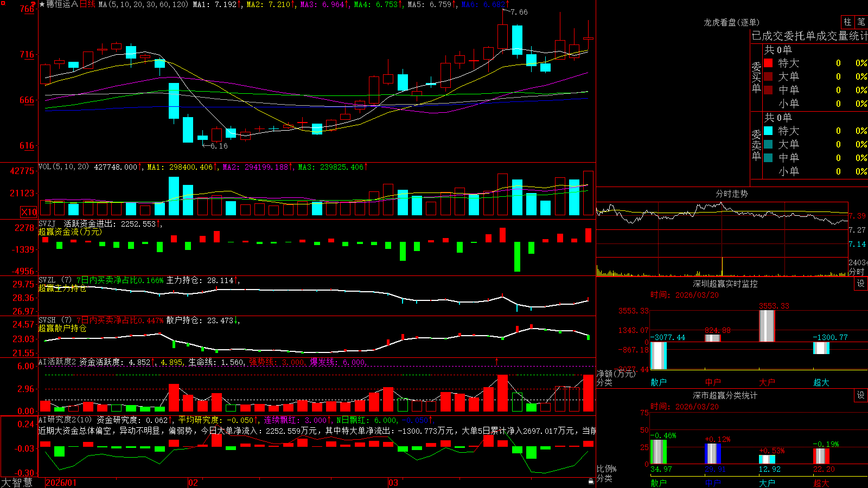Select the 02 month timeline marker
The height and width of the screenshot is (488, 868).
[x=193, y=483]
